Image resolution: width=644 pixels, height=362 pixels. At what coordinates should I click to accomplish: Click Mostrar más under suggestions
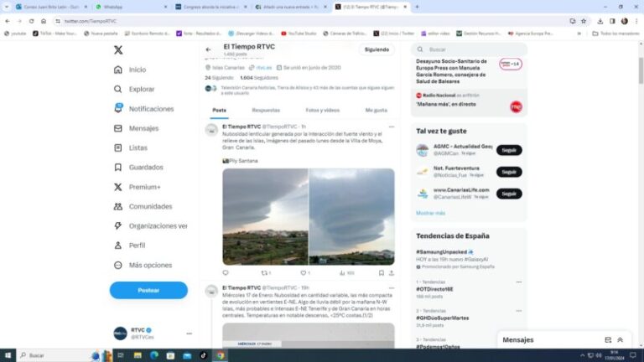(430, 213)
